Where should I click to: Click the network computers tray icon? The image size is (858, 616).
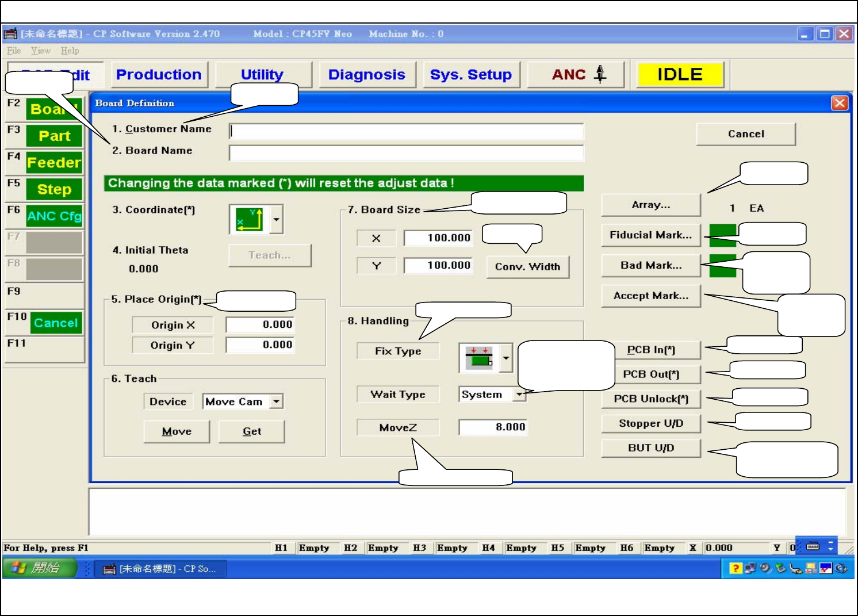point(750,568)
